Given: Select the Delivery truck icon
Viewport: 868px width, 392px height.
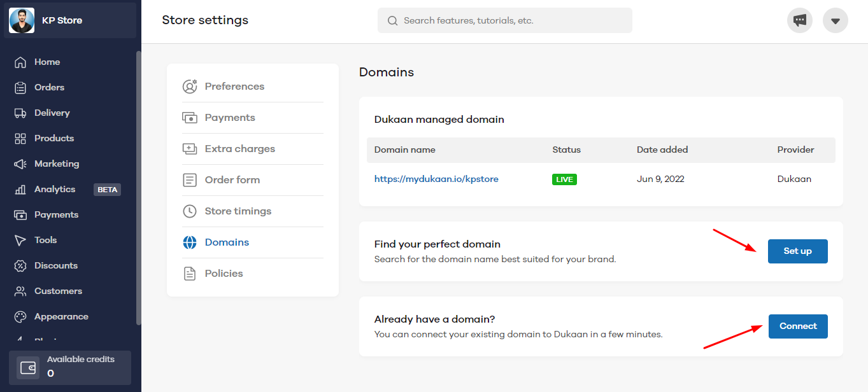Looking at the screenshot, I should pos(21,113).
